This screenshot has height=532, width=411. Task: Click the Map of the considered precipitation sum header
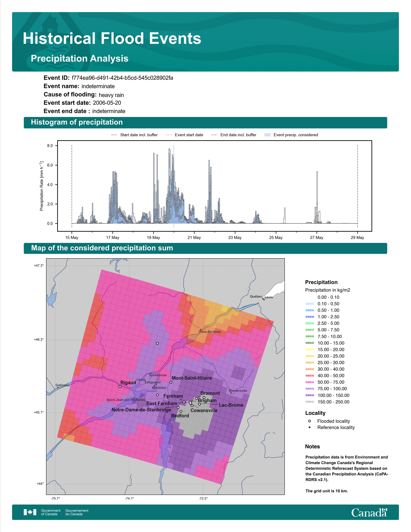click(102, 248)
